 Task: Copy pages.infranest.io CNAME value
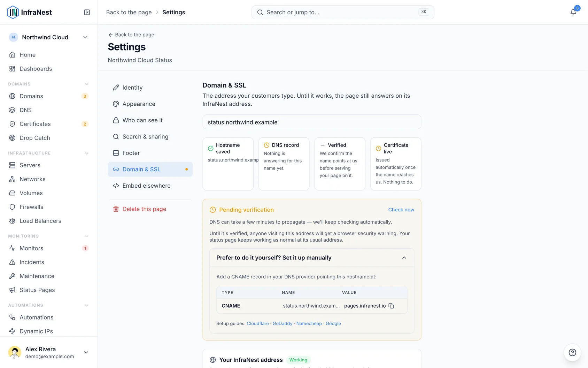[x=391, y=306]
